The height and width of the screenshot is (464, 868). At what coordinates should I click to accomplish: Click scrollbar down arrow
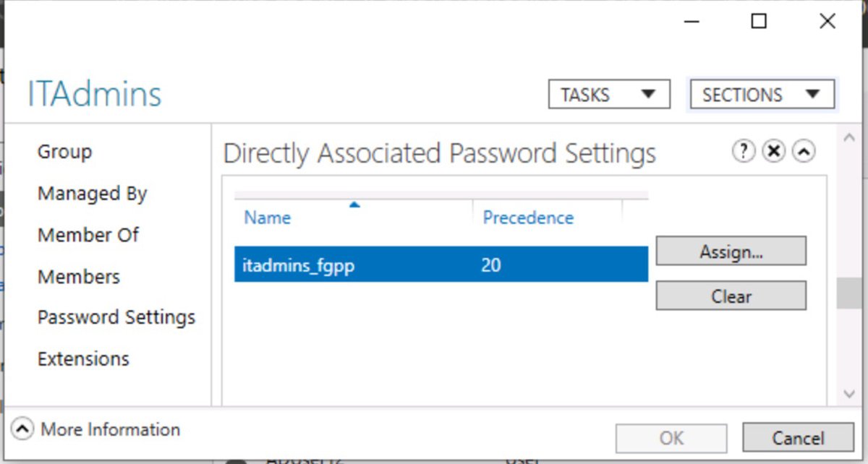point(850,393)
